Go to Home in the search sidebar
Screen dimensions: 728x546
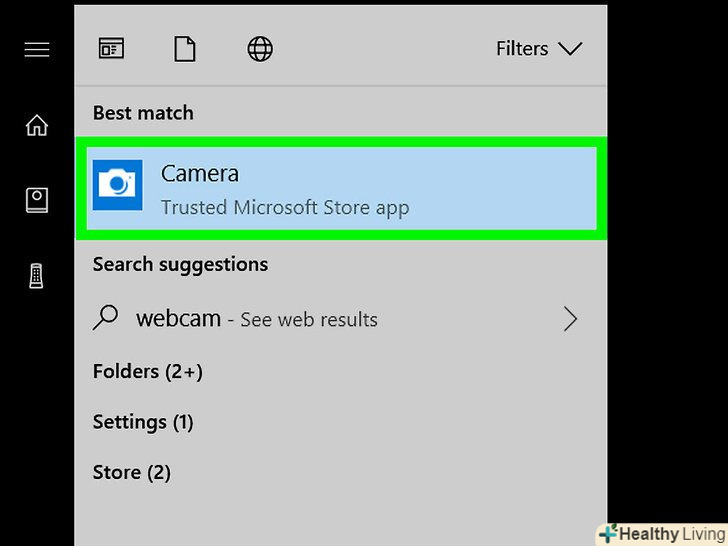click(x=37, y=125)
